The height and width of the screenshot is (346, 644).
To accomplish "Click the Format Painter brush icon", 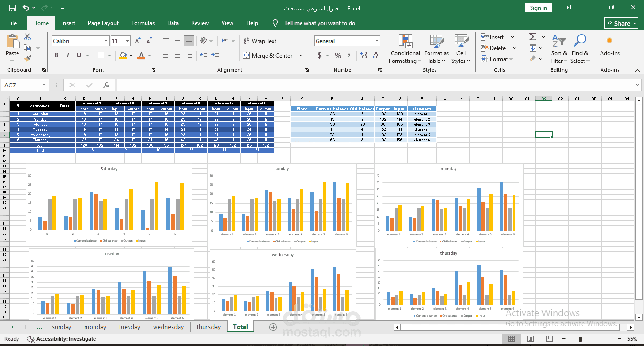I will coord(27,59).
